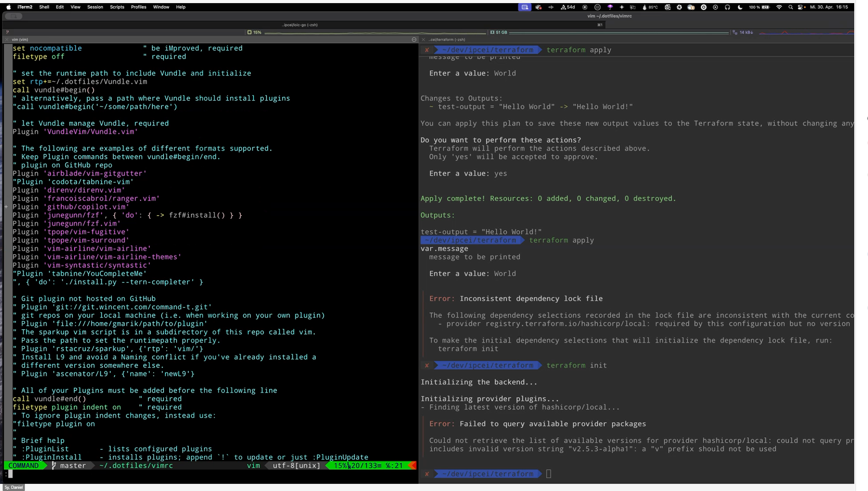
Task: Click the vim (vim) pane title
Action: 20,40
